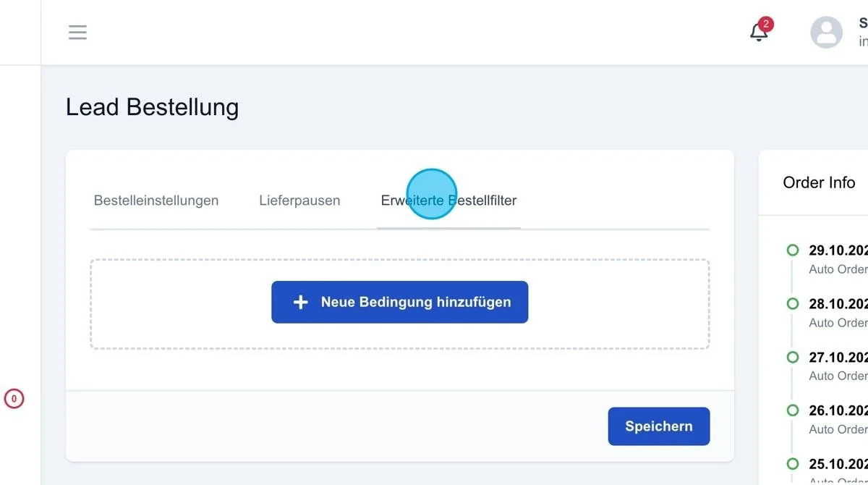Select the 27.10 order entry

click(x=838, y=366)
